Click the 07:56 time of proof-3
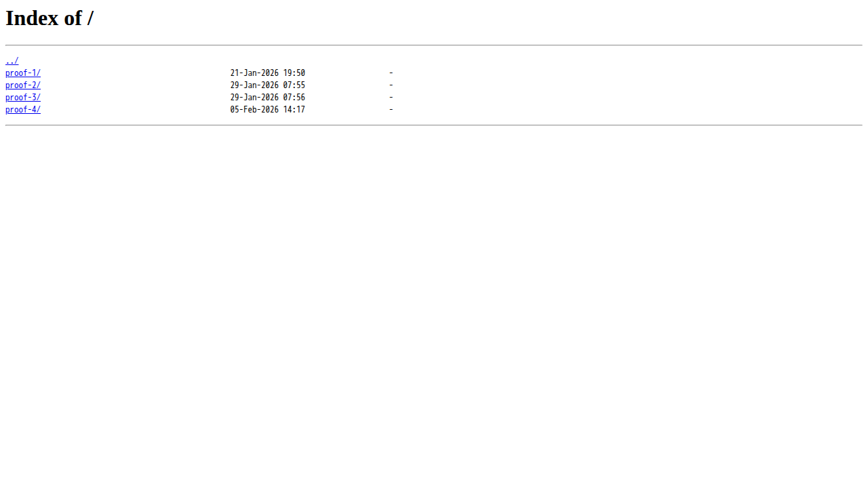 pyautogui.click(x=294, y=98)
